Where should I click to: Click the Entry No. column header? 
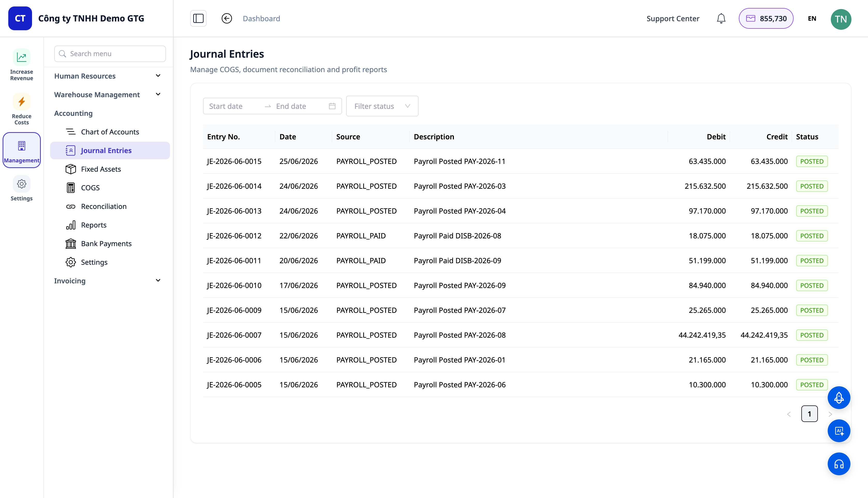[223, 137]
